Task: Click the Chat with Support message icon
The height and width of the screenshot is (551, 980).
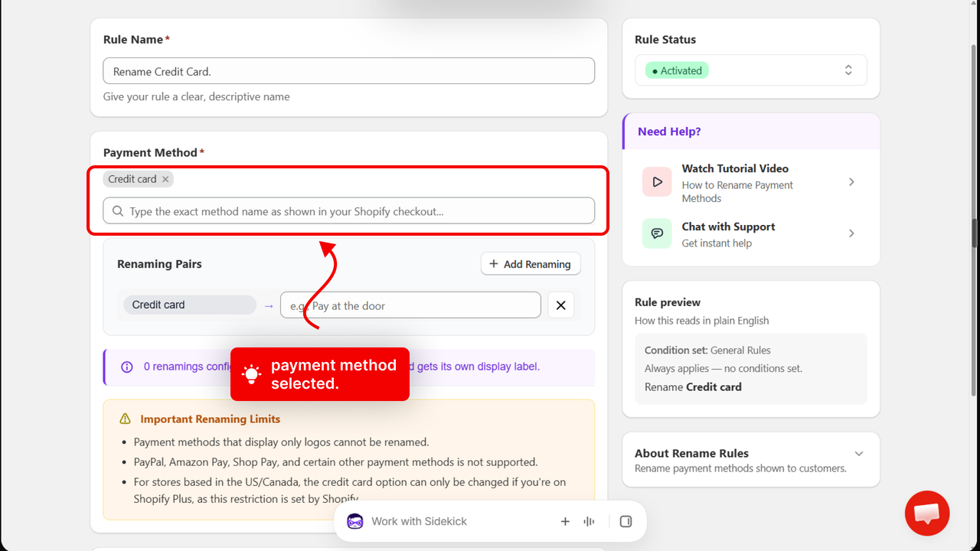Action: [x=657, y=233]
